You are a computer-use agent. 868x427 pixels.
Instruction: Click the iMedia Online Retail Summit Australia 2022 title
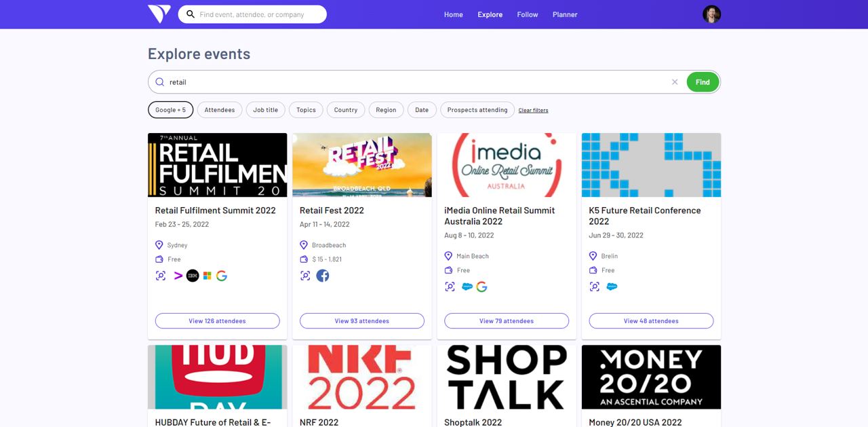click(x=500, y=216)
